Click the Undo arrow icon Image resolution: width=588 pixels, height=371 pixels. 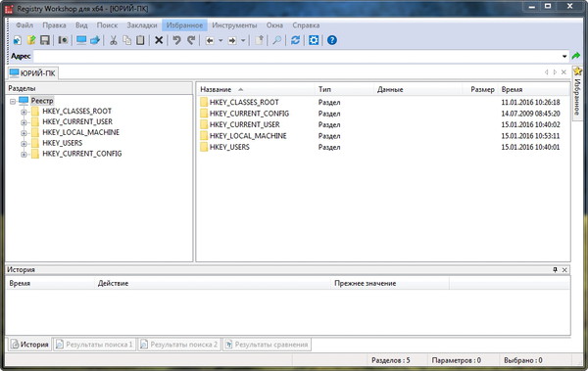pyautogui.click(x=176, y=40)
